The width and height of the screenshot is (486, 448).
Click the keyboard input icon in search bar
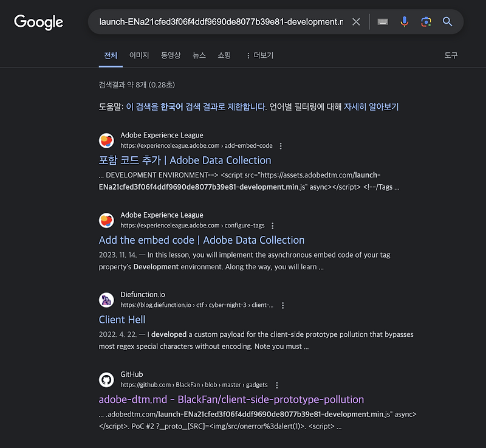(x=382, y=21)
